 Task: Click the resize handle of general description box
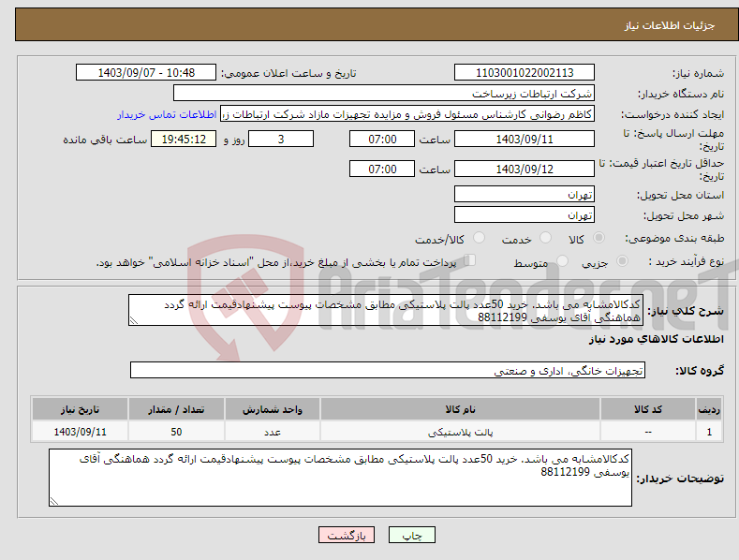click(x=134, y=320)
